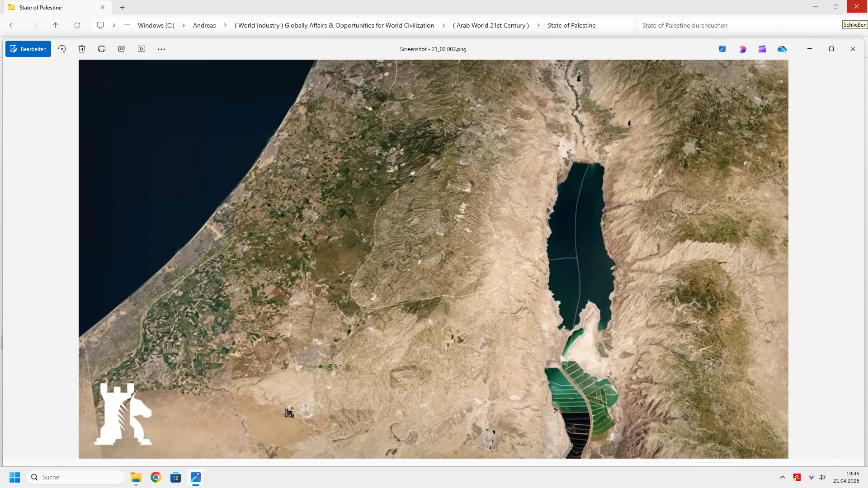Open the Andreas folder breadcrumb

(x=204, y=25)
